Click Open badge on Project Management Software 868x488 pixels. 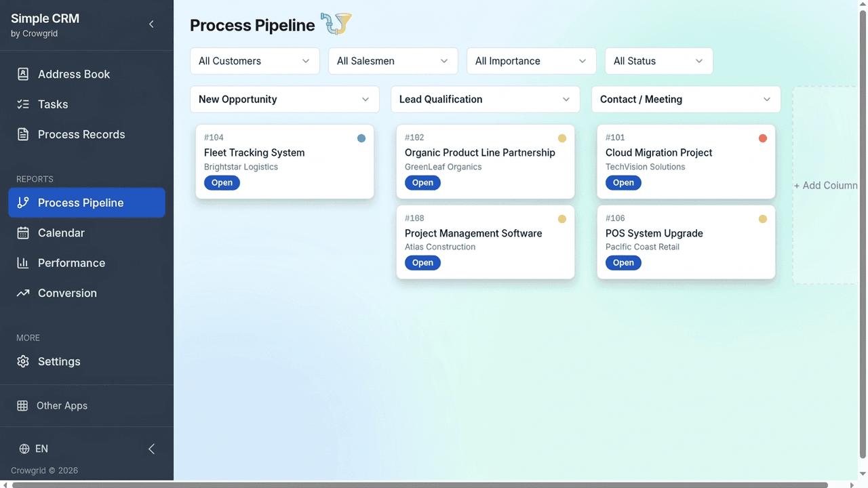[422, 263]
